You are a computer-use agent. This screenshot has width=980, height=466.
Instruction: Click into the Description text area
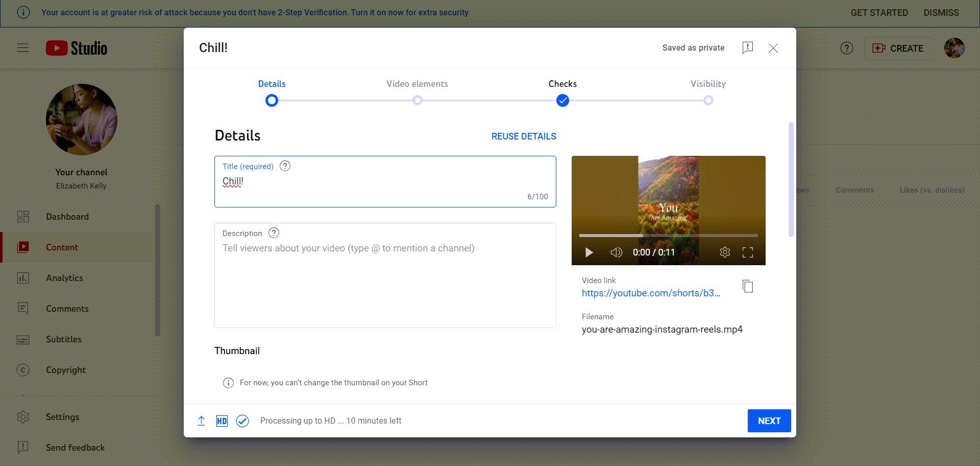point(385,275)
